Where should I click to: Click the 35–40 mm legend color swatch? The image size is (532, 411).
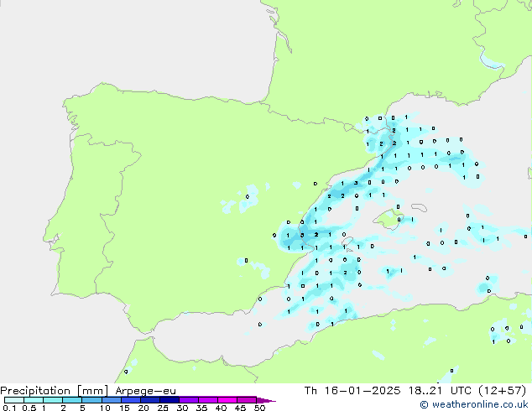point(207,400)
